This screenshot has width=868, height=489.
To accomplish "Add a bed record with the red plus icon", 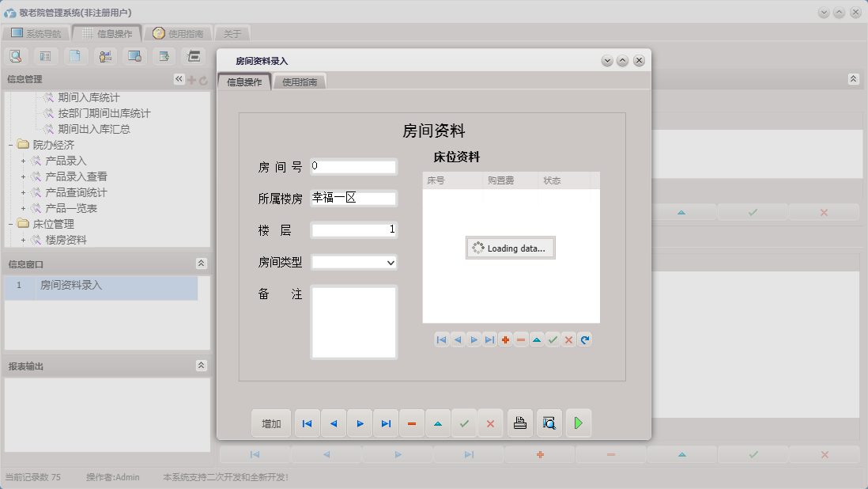I will [x=505, y=339].
